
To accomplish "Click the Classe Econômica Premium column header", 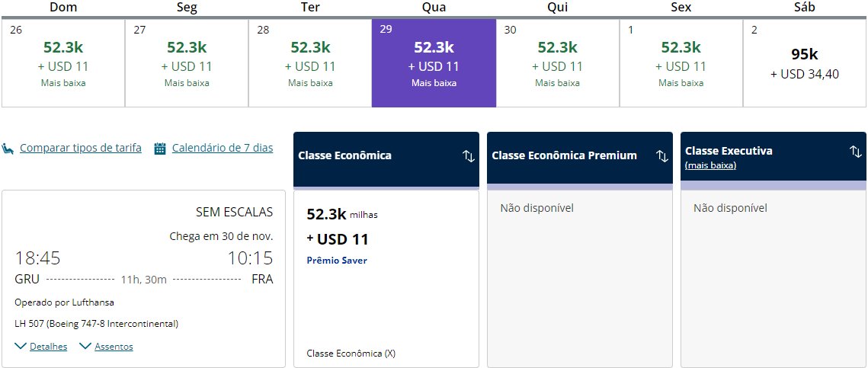I will [x=580, y=159].
